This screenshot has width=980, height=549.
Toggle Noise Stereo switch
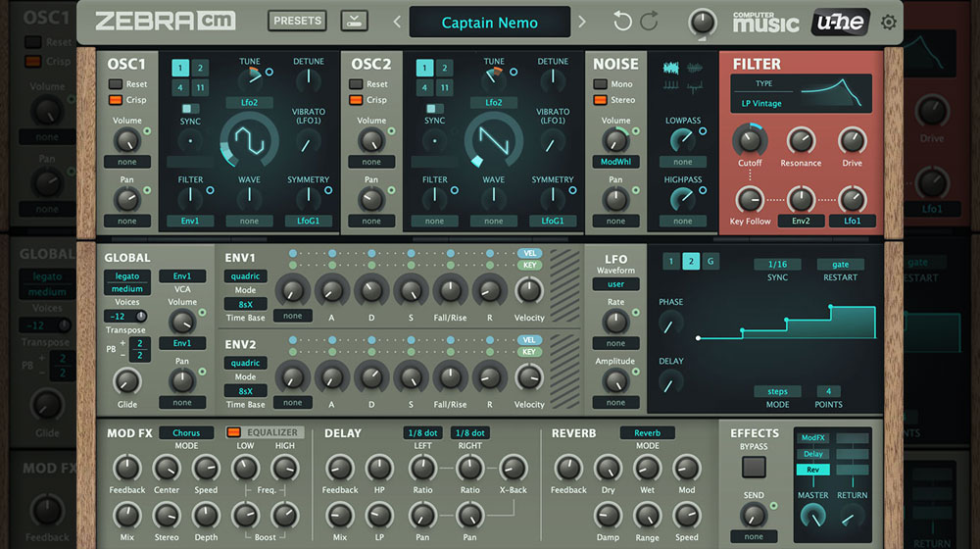point(600,99)
